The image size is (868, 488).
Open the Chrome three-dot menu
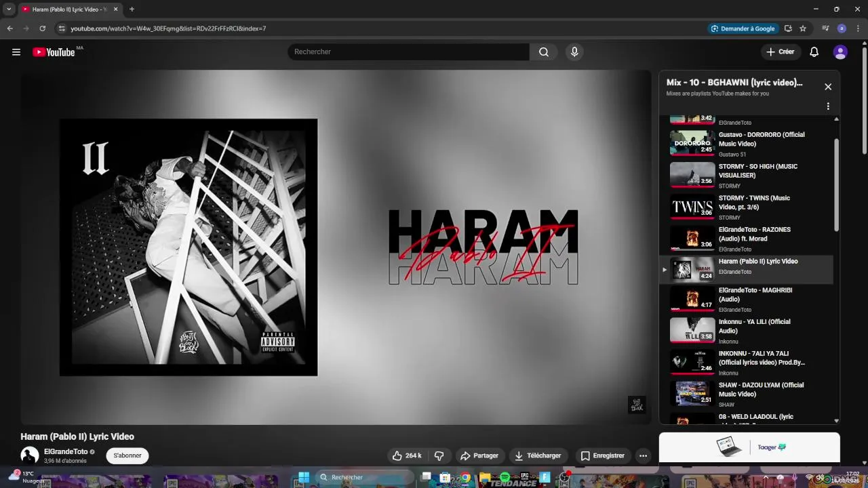point(858,28)
